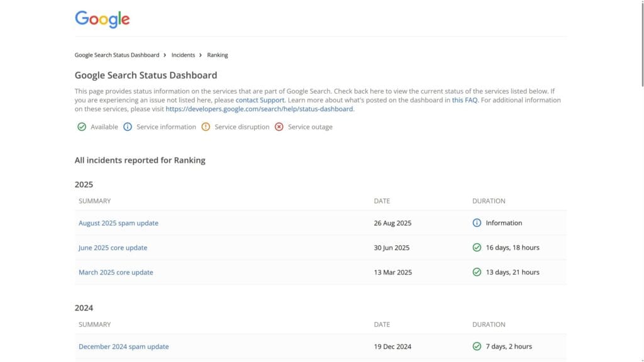Click the vertical page scrollbar
The height and width of the screenshot is (362, 644).
tap(641, 44)
